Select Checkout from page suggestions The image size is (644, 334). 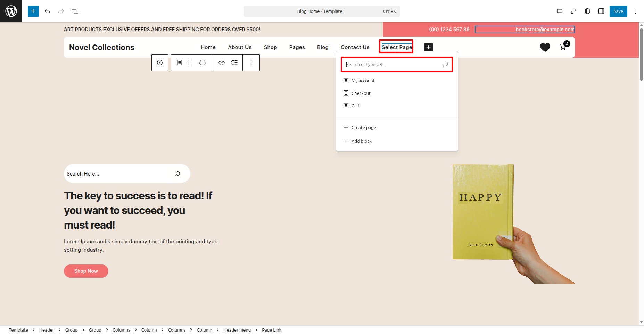(x=361, y=93)
